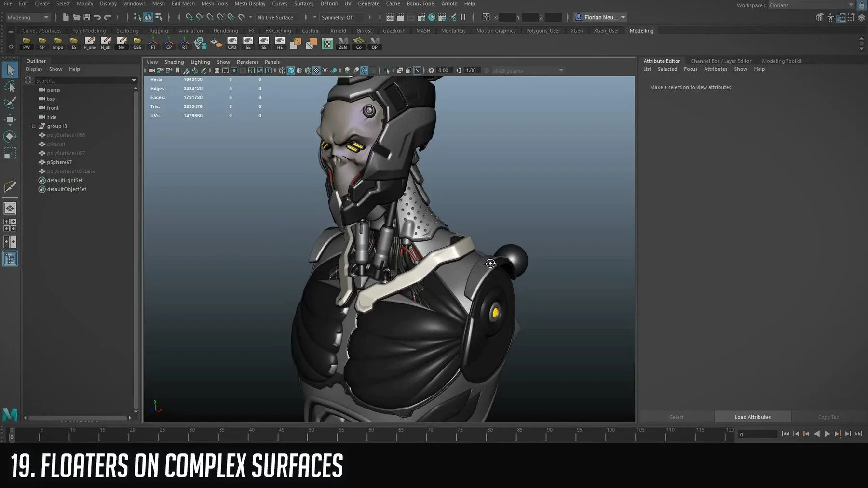868x488 pixels.
Task: Click the H_all shelf script icon
Action: point(106,43)
